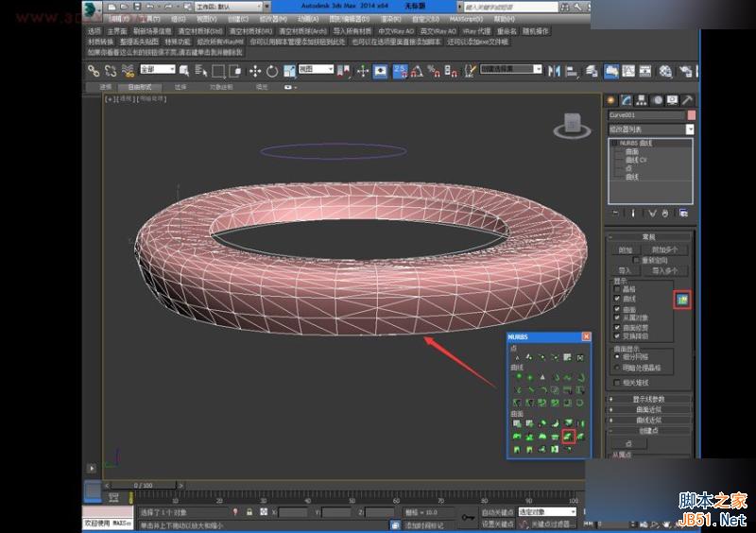Screen dimensions: 756x533
Task: Close the NURBS floating toolbox
Action: (586, 336)
